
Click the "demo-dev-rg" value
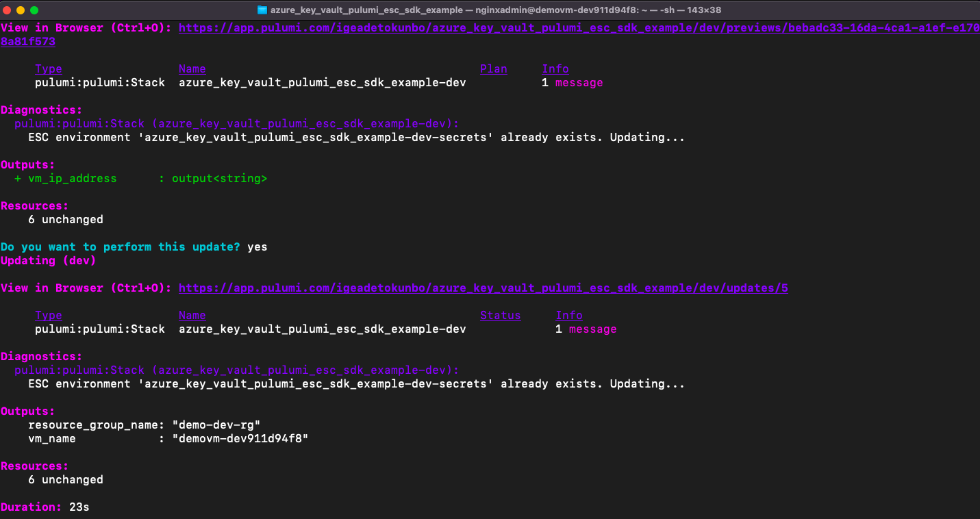coord(216,425)
